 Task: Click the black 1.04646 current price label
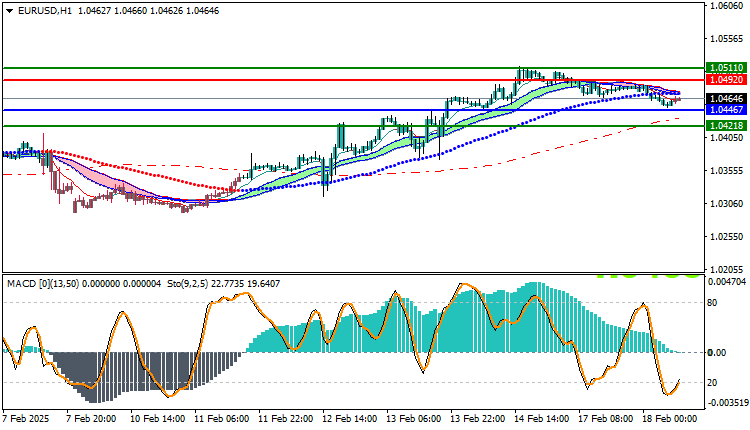(726, 99)
